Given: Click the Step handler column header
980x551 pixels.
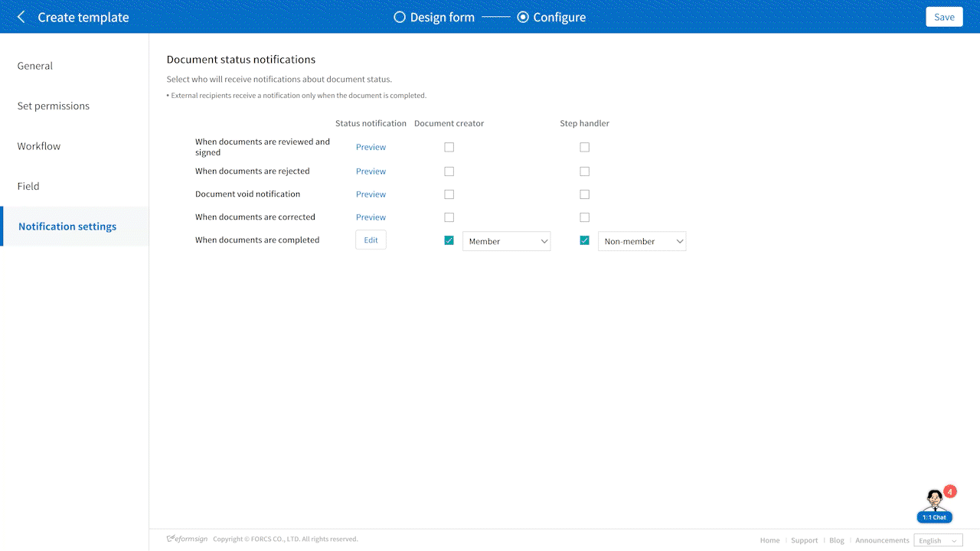Looking at the screenshot, I should coord(585,123).
